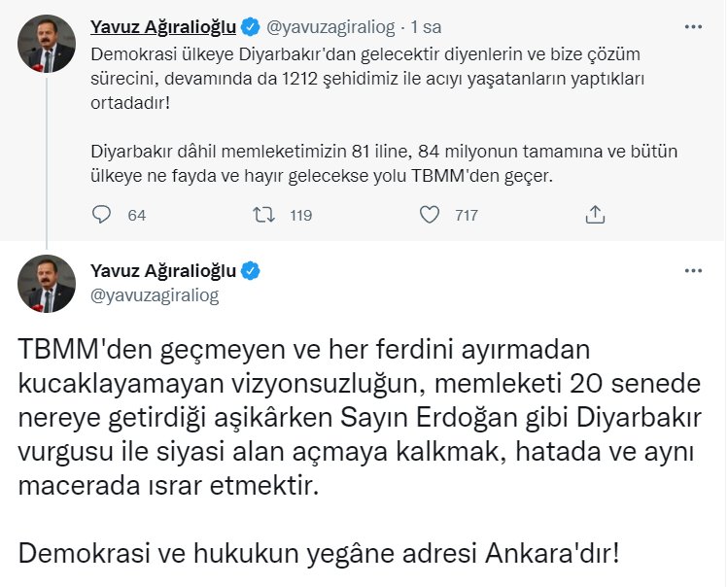Viewport: 728px width, 587px height.
Task: Click the @yavuzagiraliog handle beside the timestamp
Action: click(x=320, y=25)
